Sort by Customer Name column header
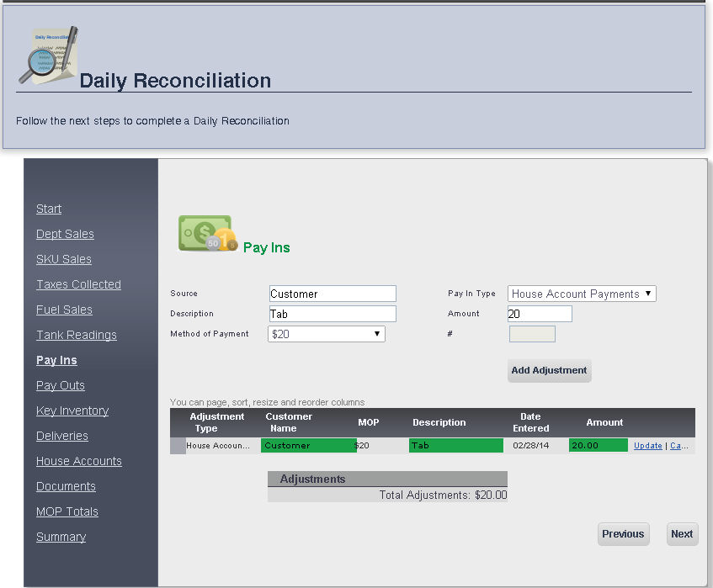 coord(289,422)
